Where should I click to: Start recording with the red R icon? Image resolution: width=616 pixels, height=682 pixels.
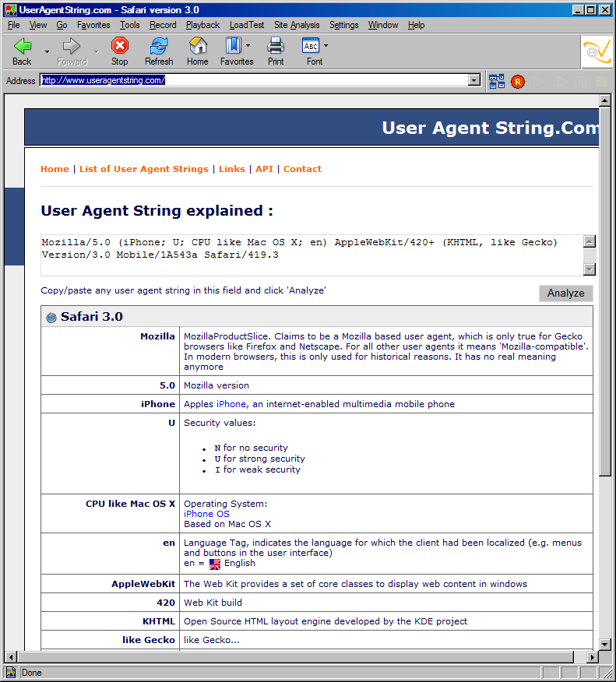coord(518,82)
